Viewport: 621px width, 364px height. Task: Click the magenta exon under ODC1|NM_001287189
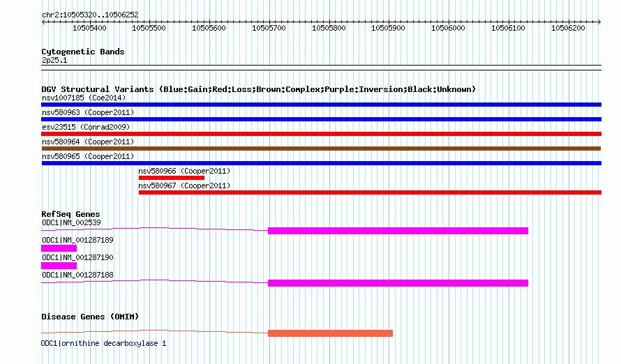pos(59,248)
